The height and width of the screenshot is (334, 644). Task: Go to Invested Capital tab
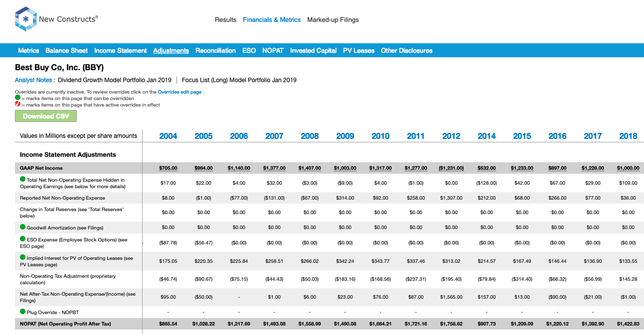313,50
